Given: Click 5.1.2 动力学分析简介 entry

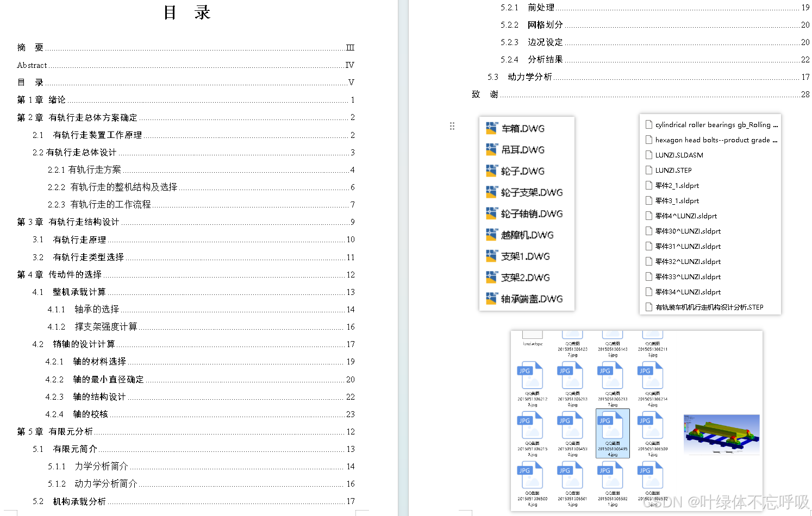Looking at the screenshot, I should (x=201, y=483).
